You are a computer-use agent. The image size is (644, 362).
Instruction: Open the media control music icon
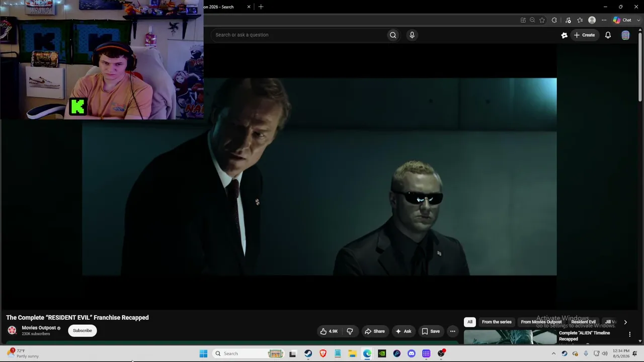[x=568, y=20]
